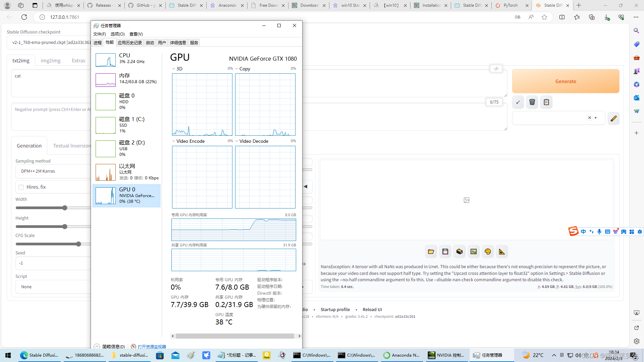The height and width of the screenshot is (362, 644).
Task: Send image to img2img with picture icon
Action: click(474, 252)
